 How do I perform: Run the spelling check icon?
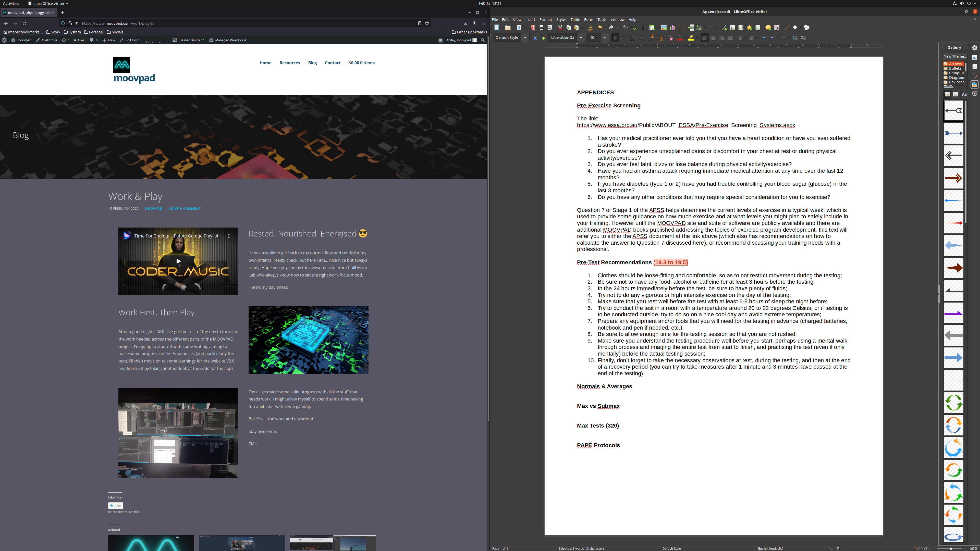(634, 27)
